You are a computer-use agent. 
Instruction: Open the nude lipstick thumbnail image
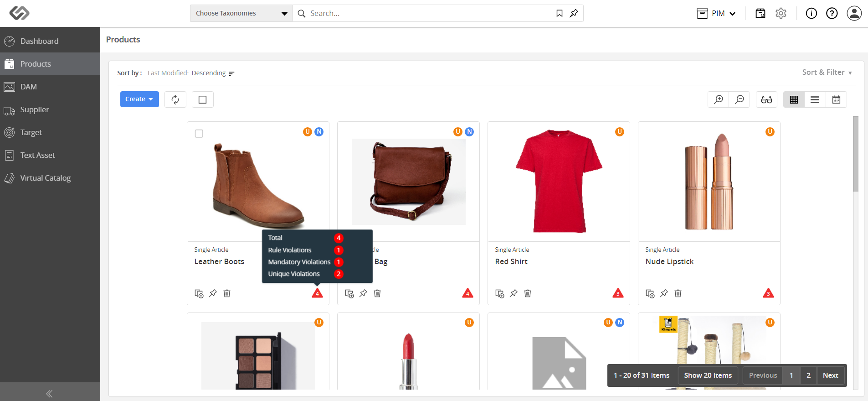coord(709,181)
